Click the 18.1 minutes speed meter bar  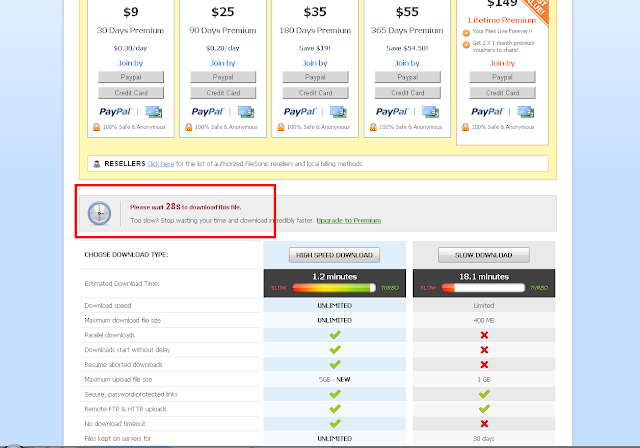(484, 288)
